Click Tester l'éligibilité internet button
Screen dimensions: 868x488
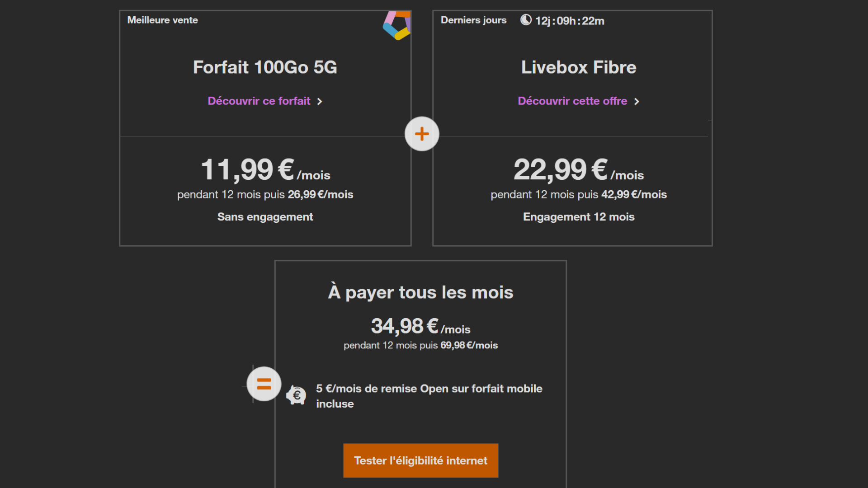pyautogui.click(x=421, y=460)
